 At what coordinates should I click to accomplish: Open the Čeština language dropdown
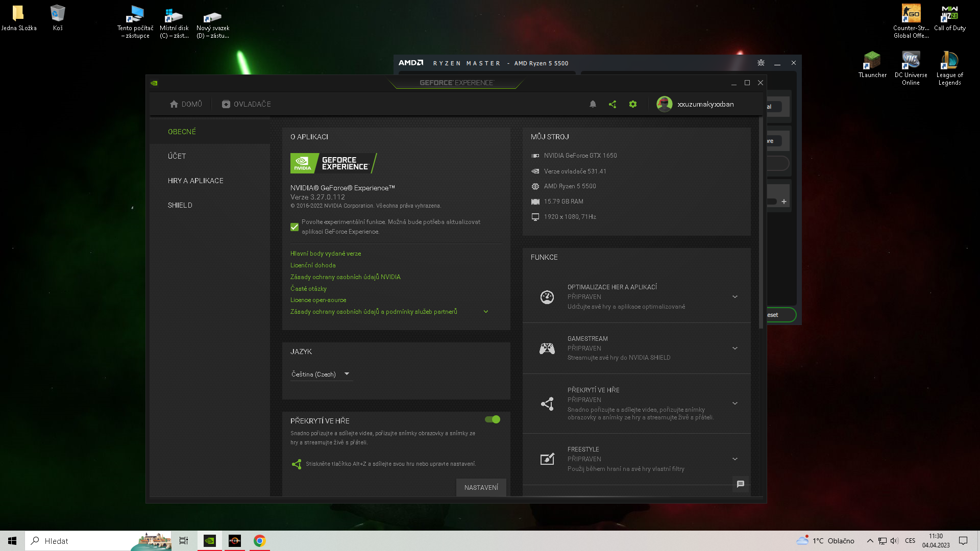[x=321, y=374]
